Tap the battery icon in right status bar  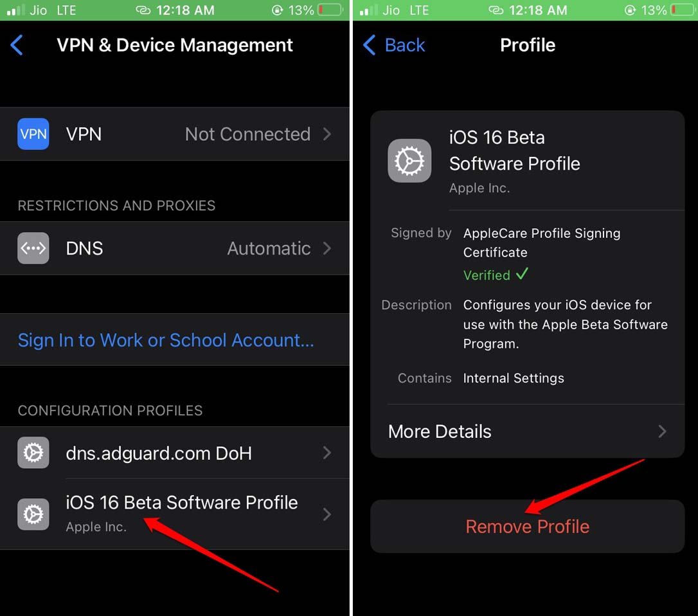coord(683,10)
